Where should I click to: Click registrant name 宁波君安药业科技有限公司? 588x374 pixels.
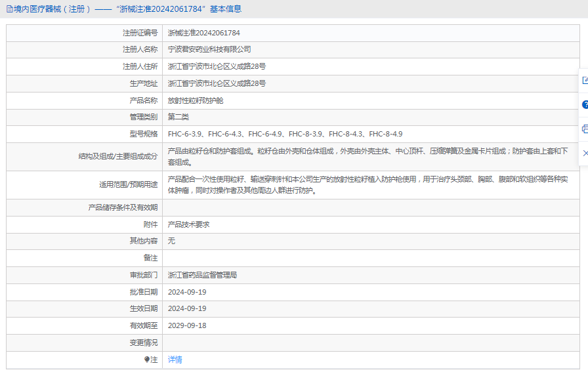(x=209, y=49)
